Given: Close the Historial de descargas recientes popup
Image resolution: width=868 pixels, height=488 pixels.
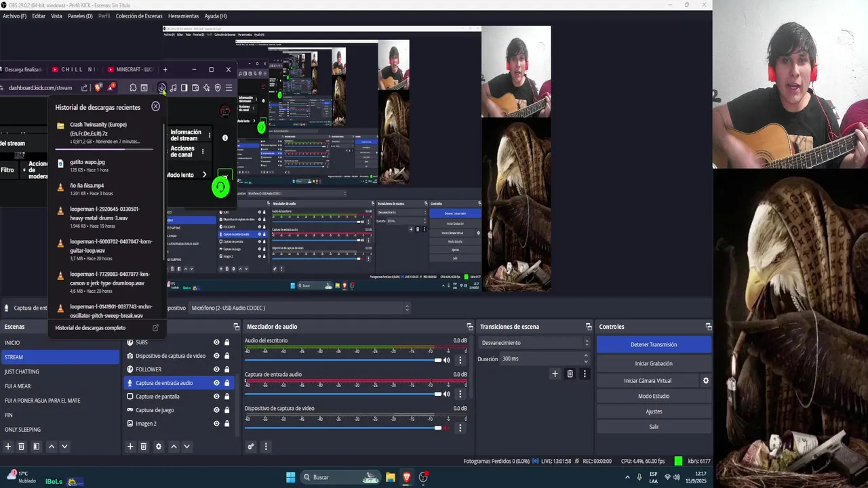Looking at the screenshot, I should (x=155, y=106).
